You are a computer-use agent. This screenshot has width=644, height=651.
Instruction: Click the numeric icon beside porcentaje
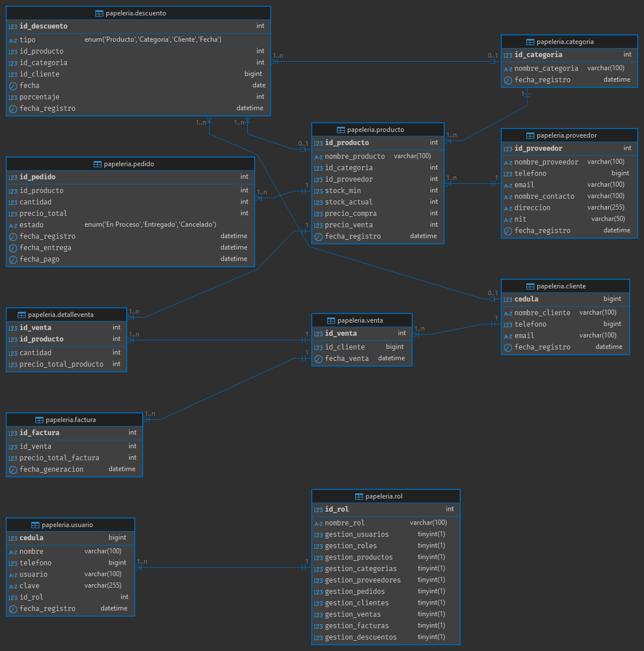point(13,98)
